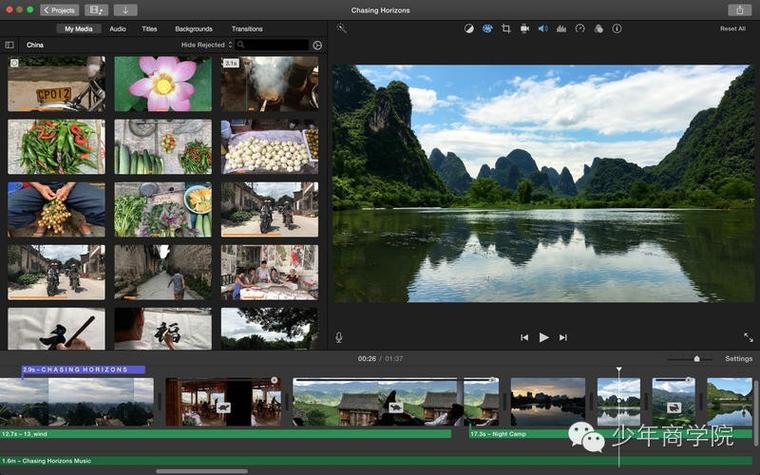
Task: Toggle the media and music browser button
Action: tap(96, 10)
